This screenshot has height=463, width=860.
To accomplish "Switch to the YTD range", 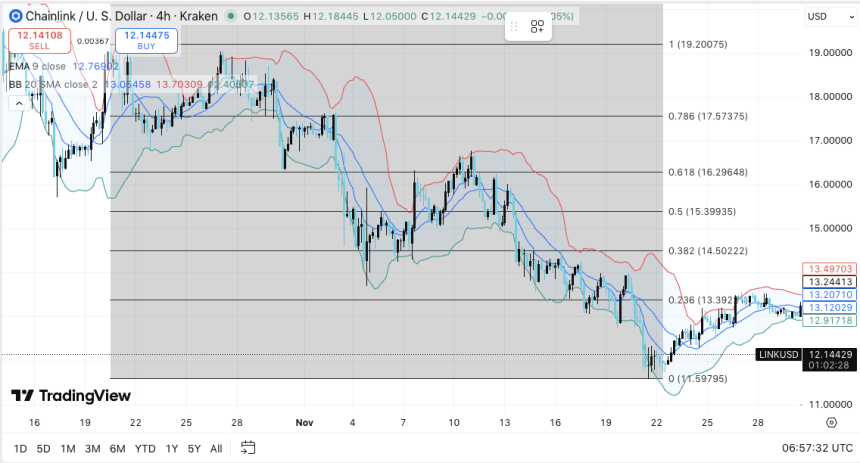I will pyautogui.click(x=145, y=448).
